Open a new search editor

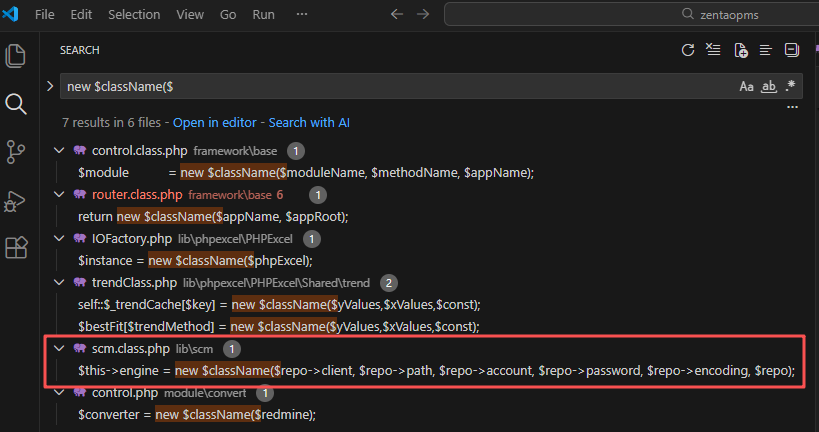point(740,50)
